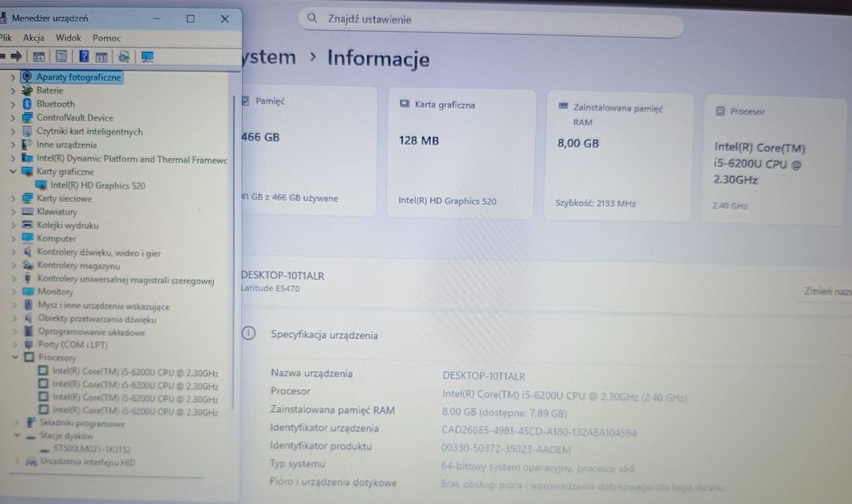Open the Akcja menu
The height and width of the screenshot is (504, 852).
click(x=34, y=37)
